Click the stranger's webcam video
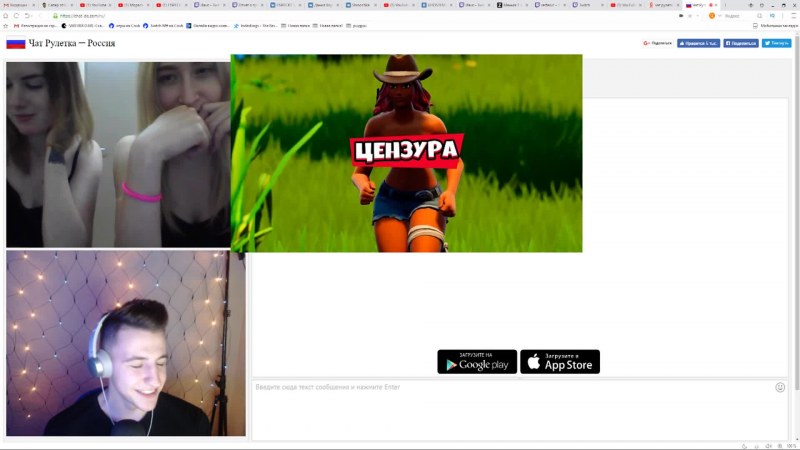800x450 pixels. click(x=118, y=155)
